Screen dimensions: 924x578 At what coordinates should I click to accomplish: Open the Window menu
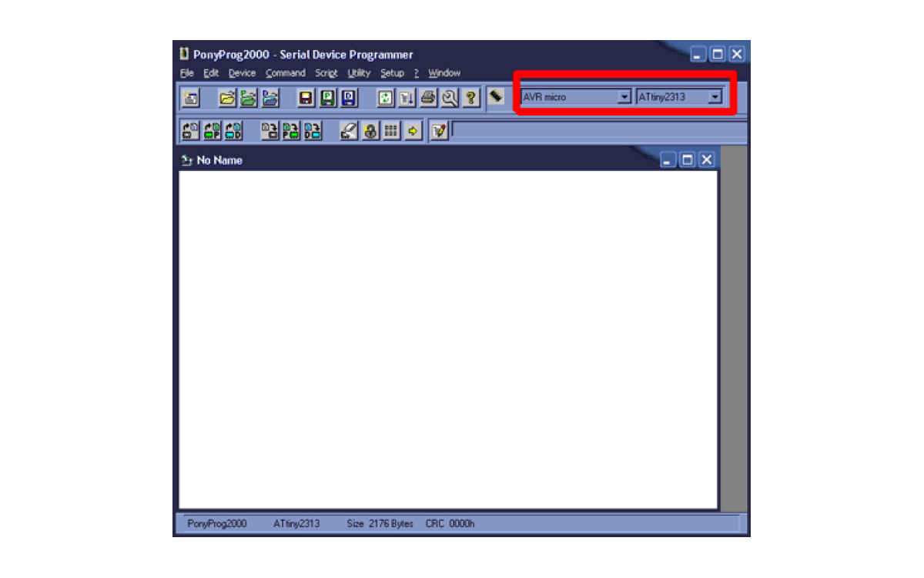click(444, 73)
